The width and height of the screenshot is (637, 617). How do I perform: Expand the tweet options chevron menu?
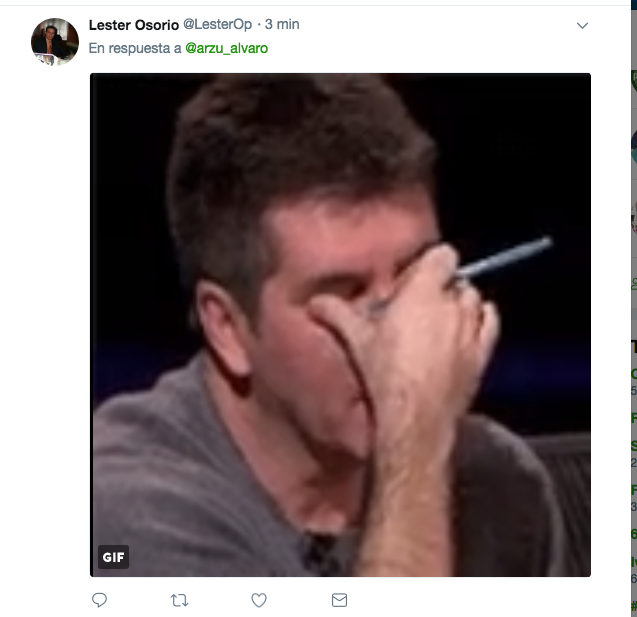coord(582,26)
